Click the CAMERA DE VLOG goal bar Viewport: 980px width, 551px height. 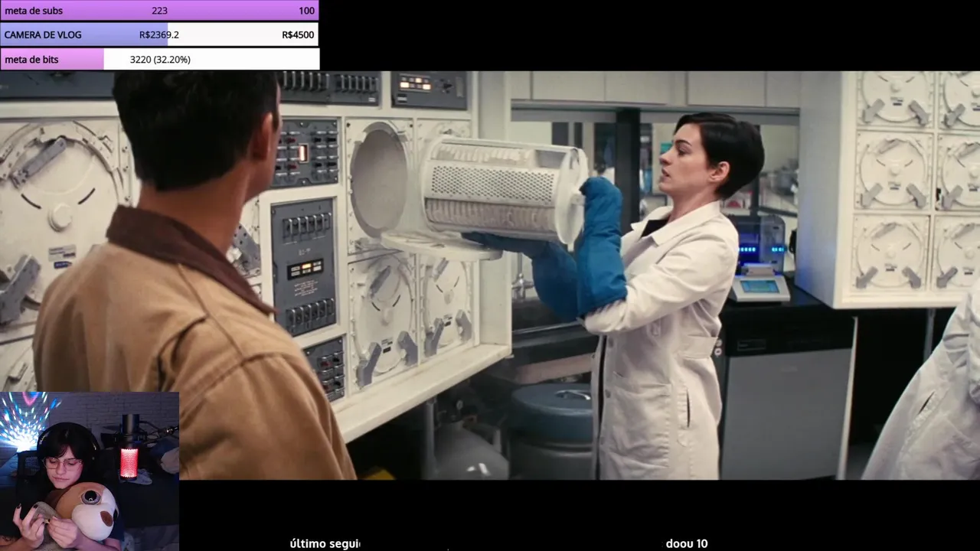tap(159, 34)
